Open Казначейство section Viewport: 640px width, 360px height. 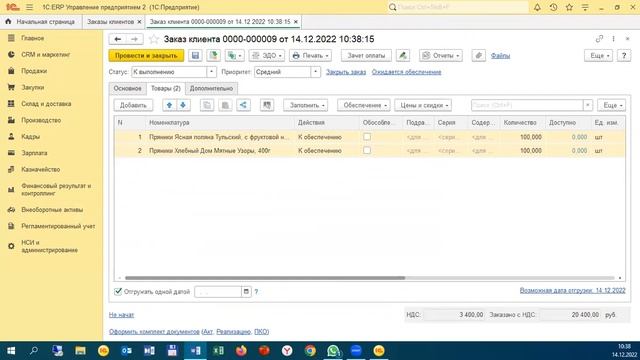coord(40,169)
